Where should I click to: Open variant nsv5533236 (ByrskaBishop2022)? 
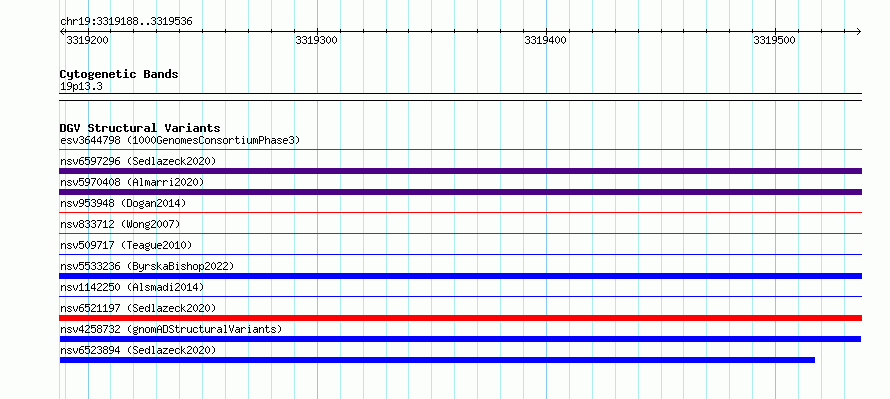point(147,266)
